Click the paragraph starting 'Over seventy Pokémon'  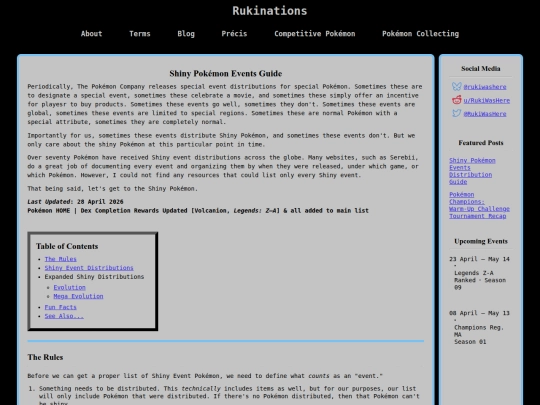coord(223,166)
